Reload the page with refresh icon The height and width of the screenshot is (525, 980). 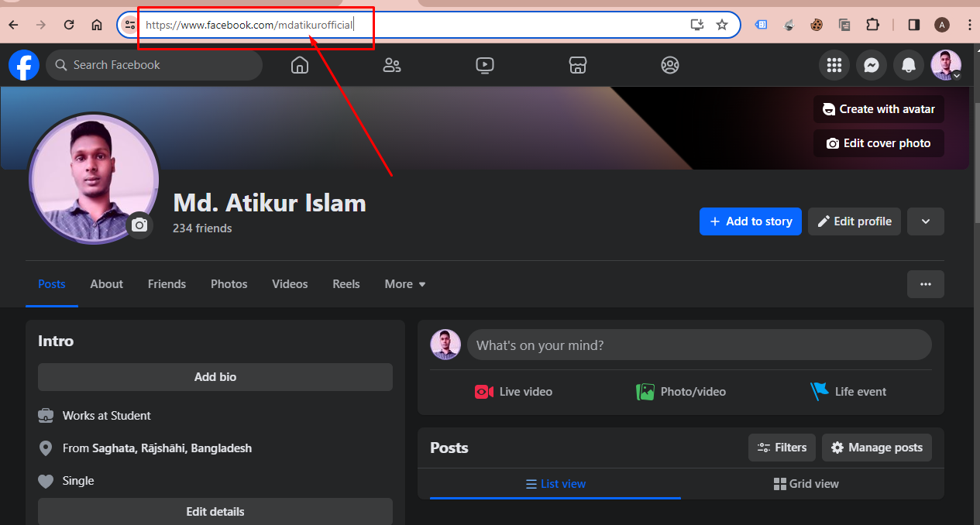click(69, 25)
